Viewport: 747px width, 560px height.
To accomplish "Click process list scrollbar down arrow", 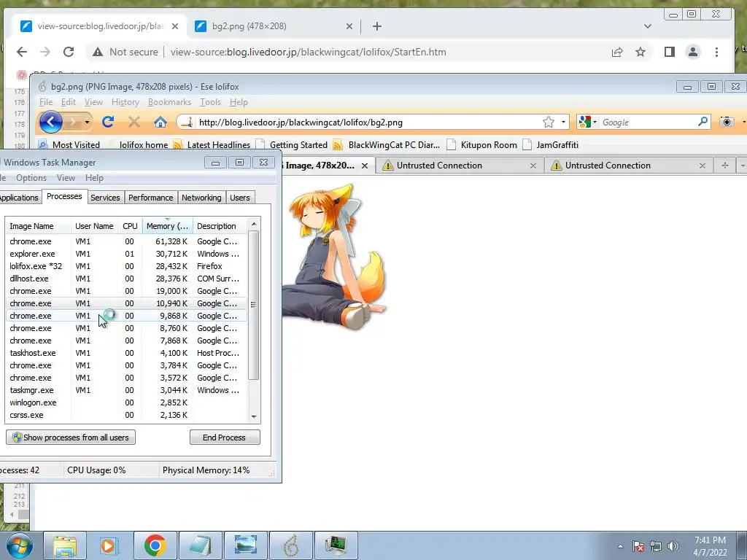I will click(x=254, y=416).
